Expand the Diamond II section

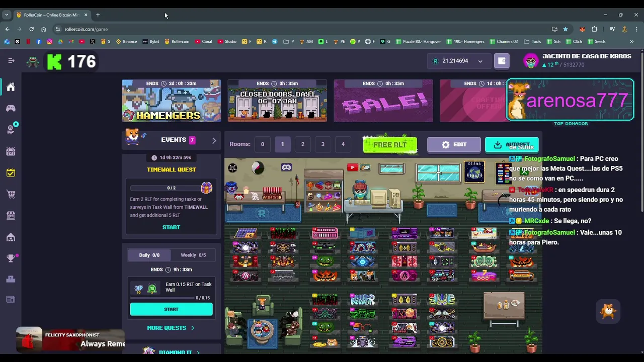(x=171, y=352)
